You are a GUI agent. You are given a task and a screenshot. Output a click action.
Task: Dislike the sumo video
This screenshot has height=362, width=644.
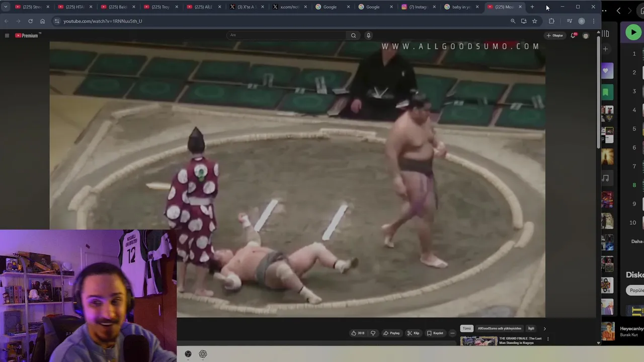coord(373,333)
